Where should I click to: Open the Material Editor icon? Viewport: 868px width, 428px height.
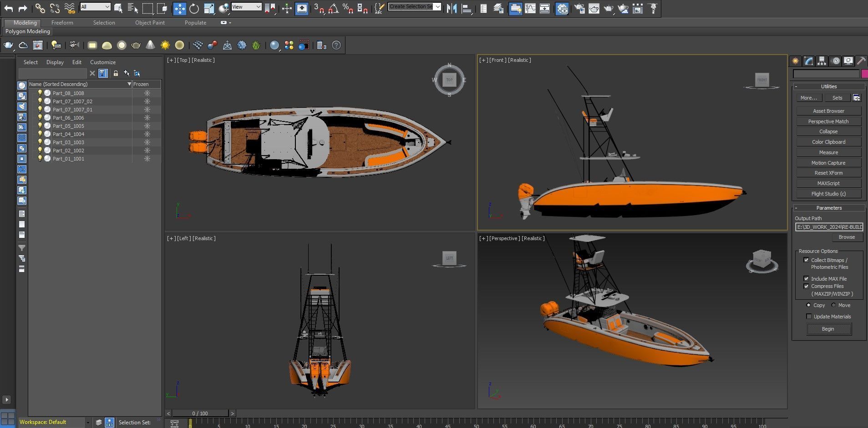tap(562, 8)
